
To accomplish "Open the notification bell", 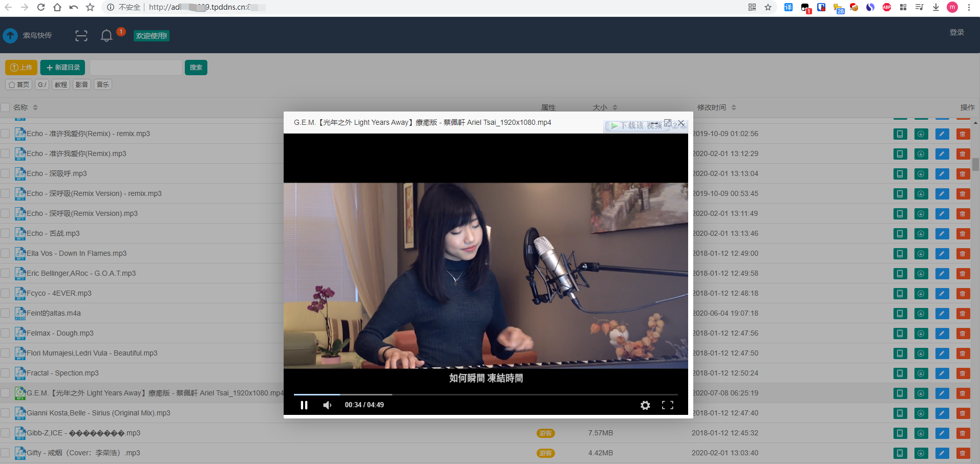I will [106, 36].
